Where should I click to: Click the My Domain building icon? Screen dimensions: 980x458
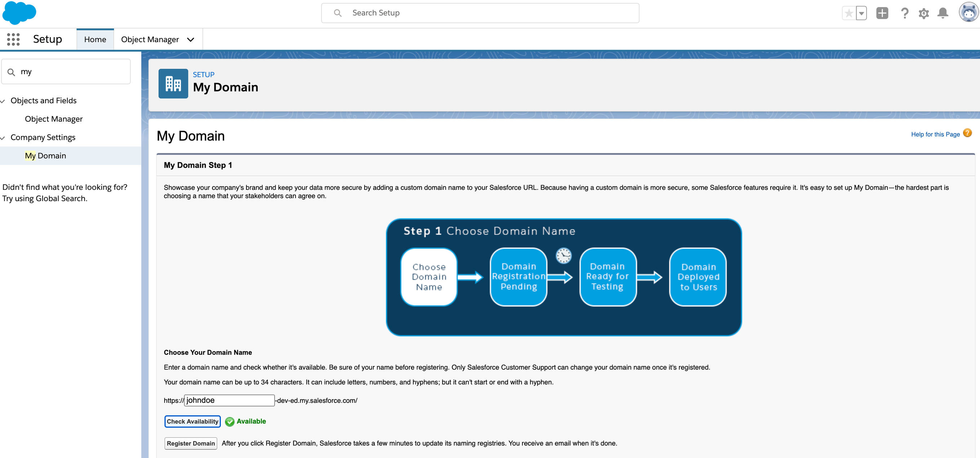(173, 84)
